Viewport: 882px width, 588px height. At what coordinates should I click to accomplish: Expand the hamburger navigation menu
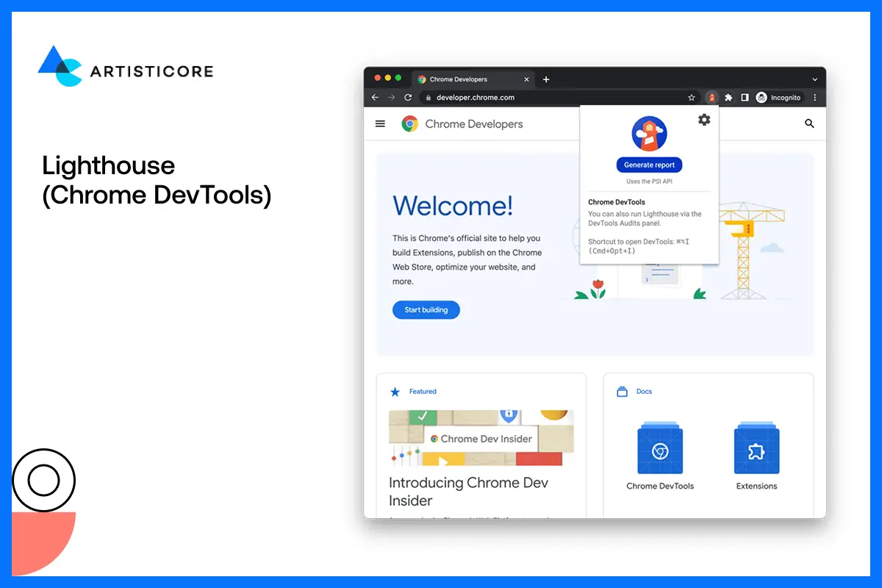[x=380, y=123]
